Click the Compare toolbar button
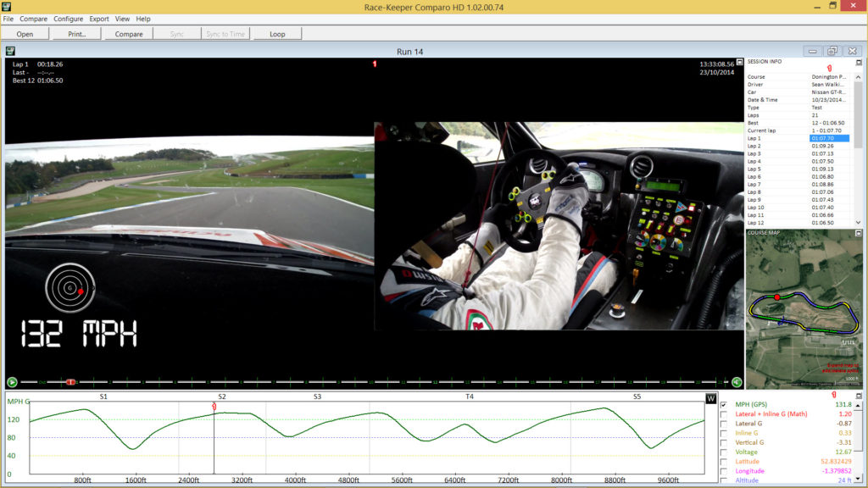The height and width of the screenshot is (488, 868). (129, 34)
